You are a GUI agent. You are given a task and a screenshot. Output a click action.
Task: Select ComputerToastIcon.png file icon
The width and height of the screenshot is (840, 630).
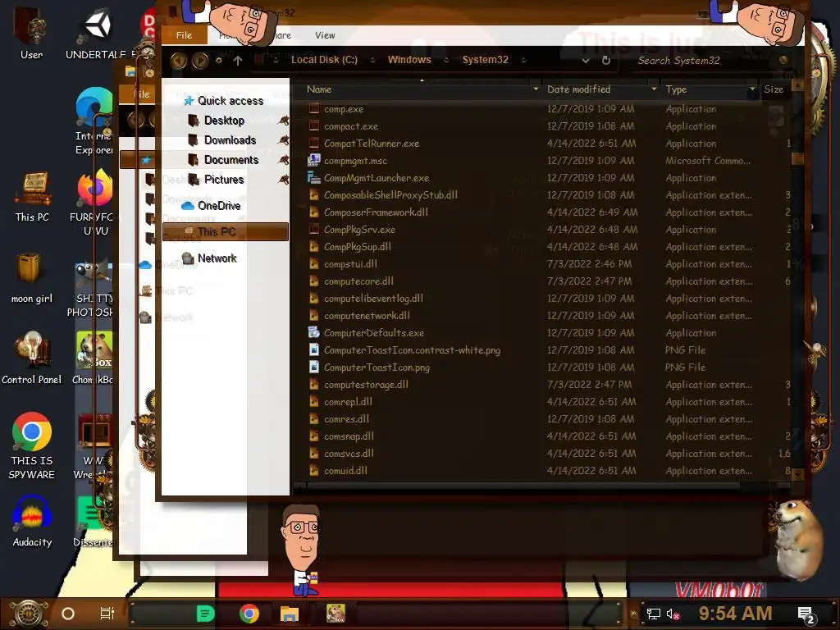coord(314,367)
